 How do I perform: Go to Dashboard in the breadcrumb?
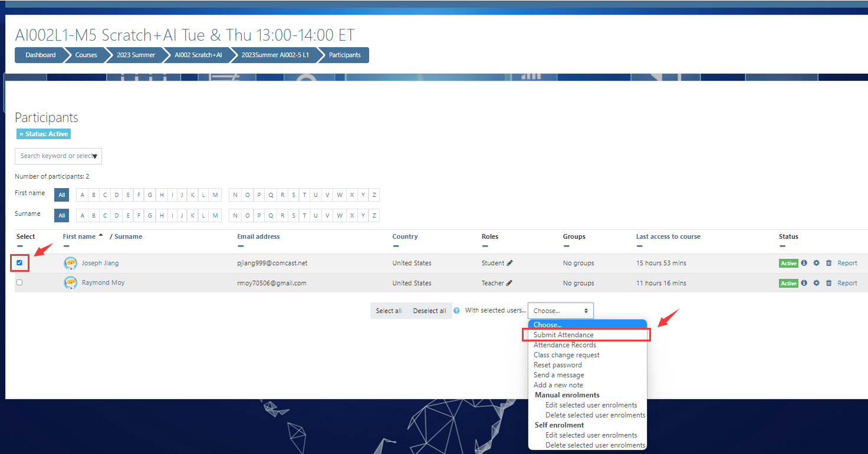point(40,55)
